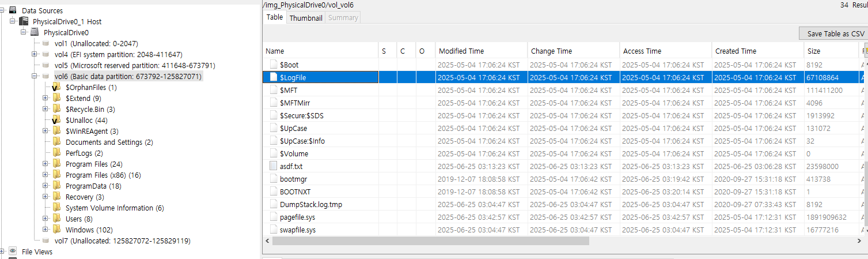Click the created time 2020-09-27 07:33:43 KST
Image resolution: width=868 pixels, height=259 pixels.
click(x=755, y=204)
